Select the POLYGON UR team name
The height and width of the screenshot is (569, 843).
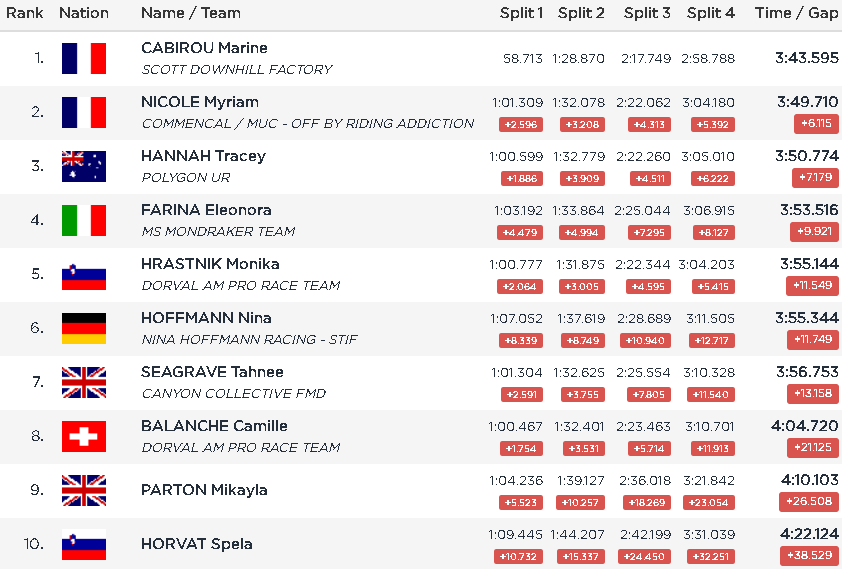coord(186,178)
